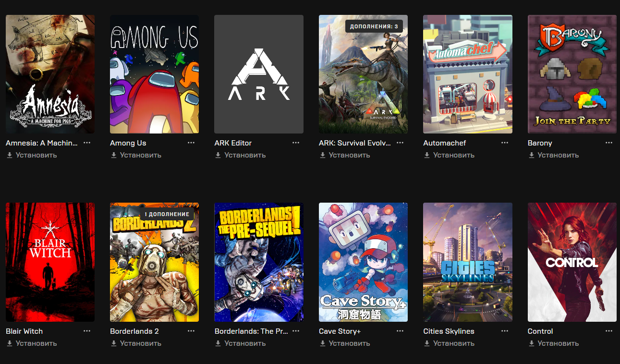Screen dimensions: 620x364
Task: Click the 'Cities Skylines' title text
Action: pos(449,331)
